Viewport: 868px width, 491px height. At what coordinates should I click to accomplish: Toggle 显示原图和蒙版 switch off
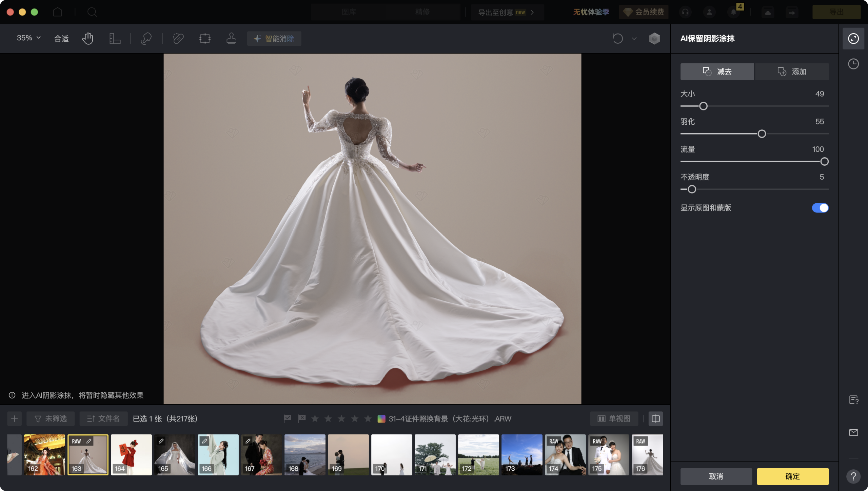pos(820,208)
